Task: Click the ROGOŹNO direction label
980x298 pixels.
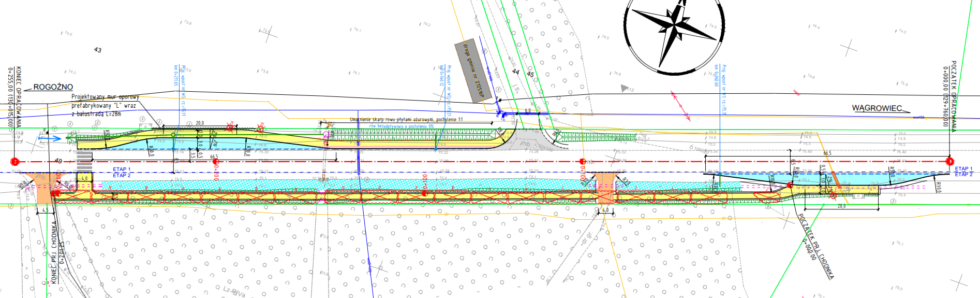Action: click(53, 87)
